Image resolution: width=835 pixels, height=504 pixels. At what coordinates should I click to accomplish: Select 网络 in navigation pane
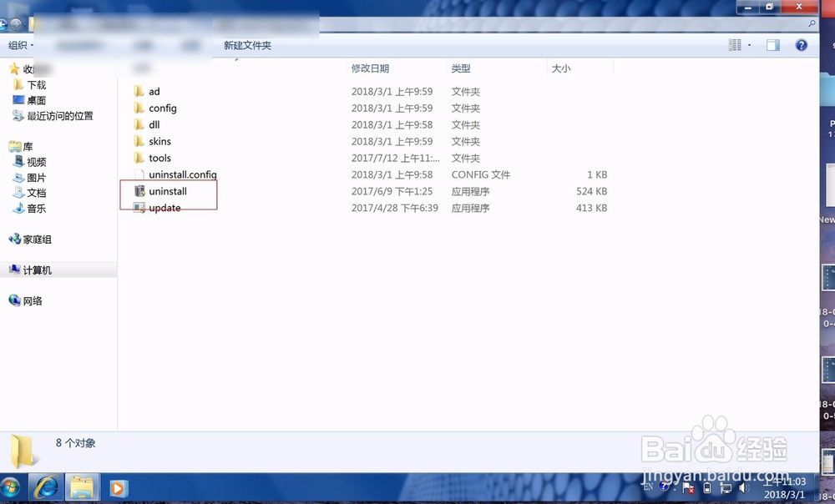(26, 300)
